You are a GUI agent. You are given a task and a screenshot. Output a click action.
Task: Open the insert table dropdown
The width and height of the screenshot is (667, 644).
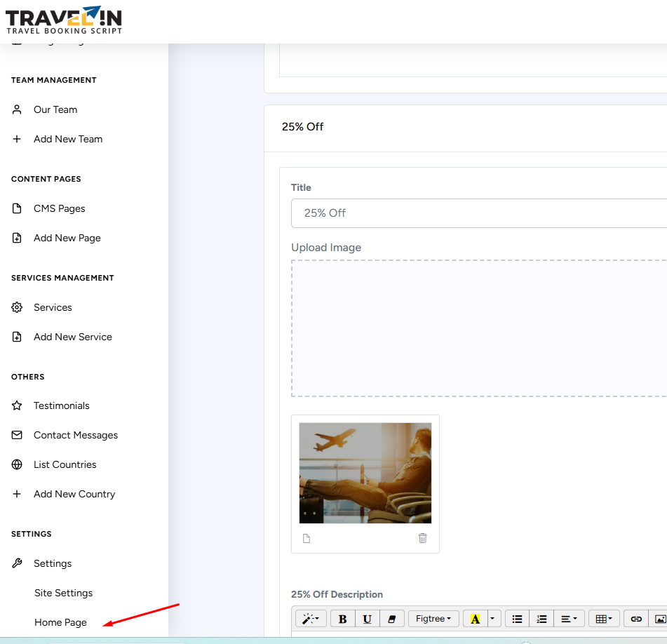(x=604, y=619)
